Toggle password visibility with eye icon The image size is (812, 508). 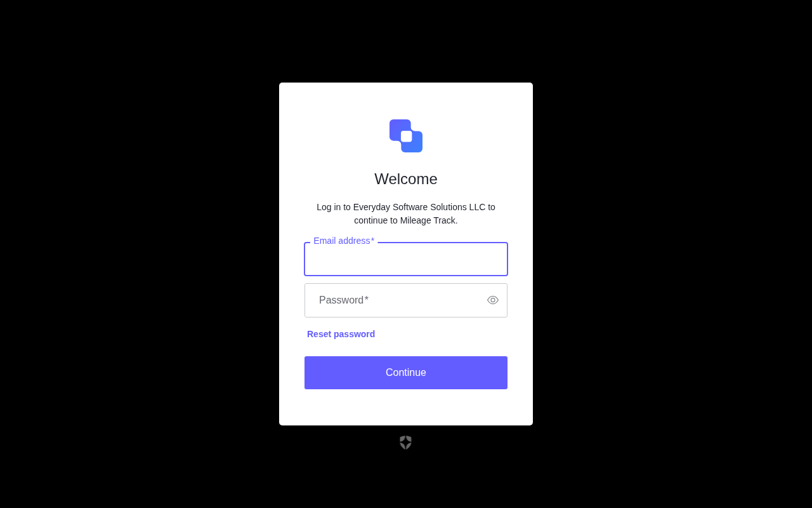click(x=493, y=300)
